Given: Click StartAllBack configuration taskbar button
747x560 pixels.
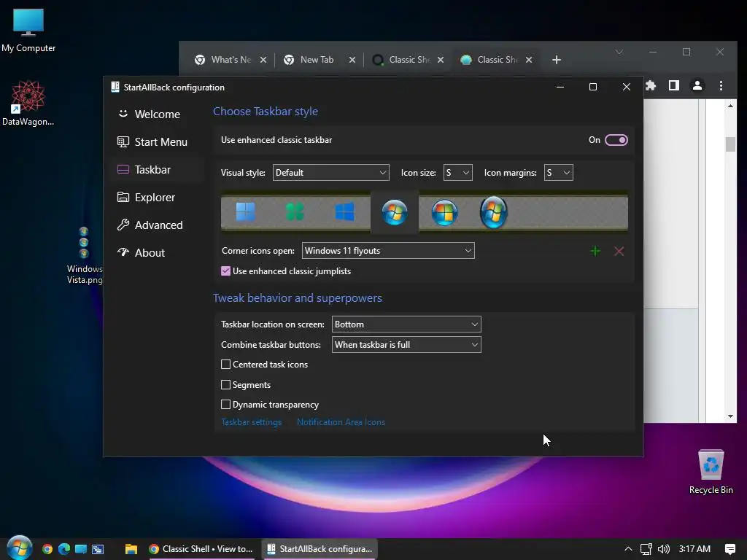Looking at the screenshot, I should click(320, 549).
